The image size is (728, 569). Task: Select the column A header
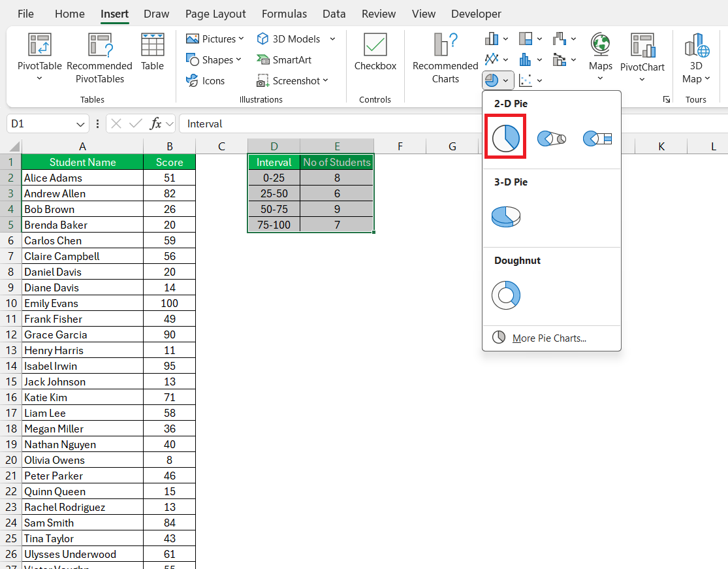click(x=83, y=147)
